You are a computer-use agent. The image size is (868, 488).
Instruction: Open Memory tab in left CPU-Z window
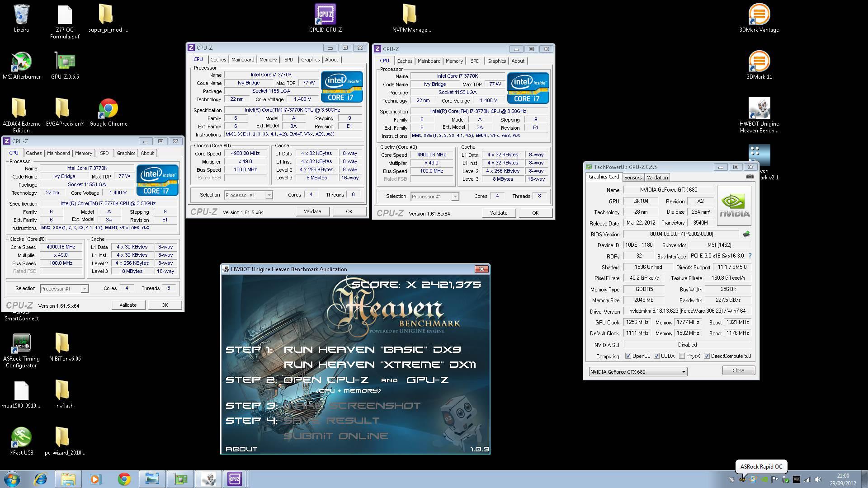[x=84, y=153]
